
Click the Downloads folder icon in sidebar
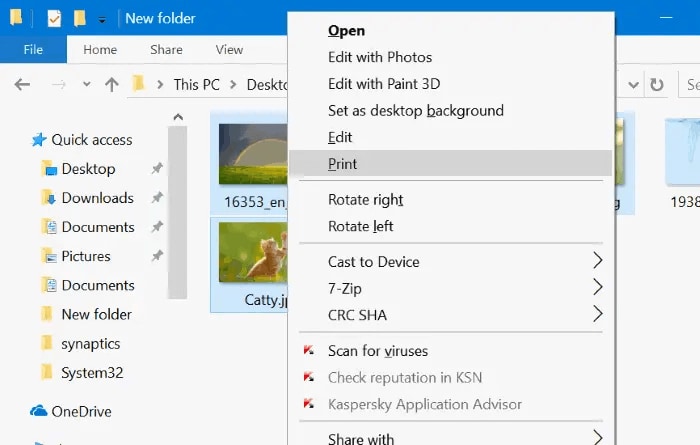tap(47, 198)
